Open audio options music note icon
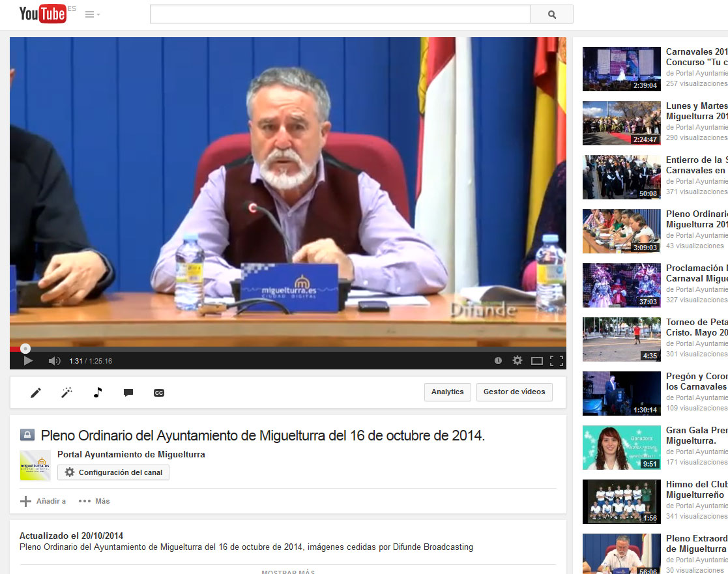 click(98, 392)
